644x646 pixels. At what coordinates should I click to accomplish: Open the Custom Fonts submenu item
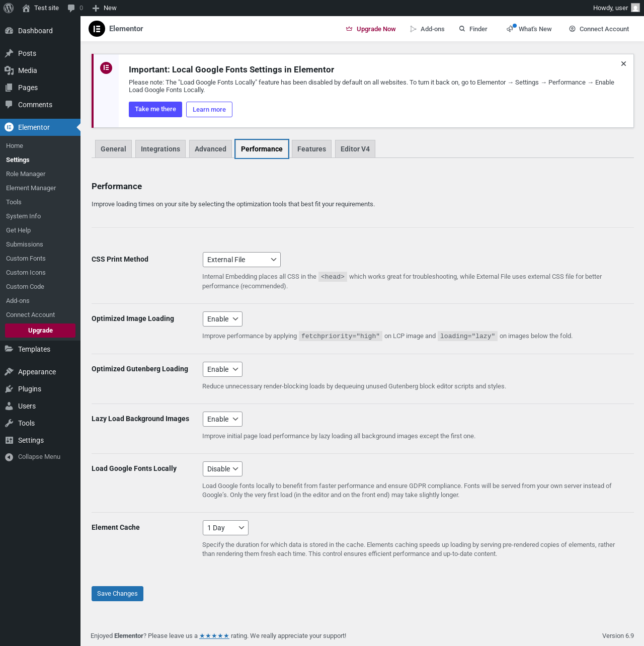(26, 259)
